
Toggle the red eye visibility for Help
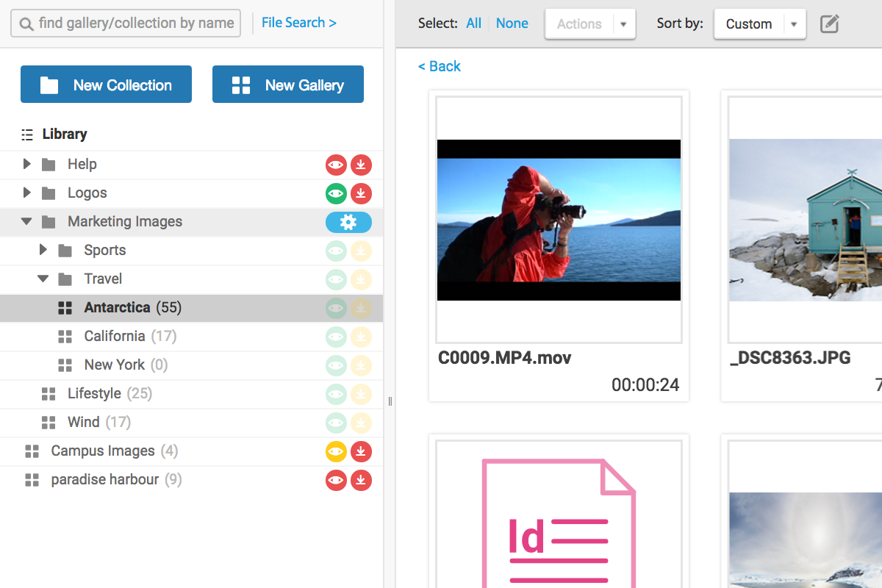pyautogui.click(x=336, y=165)
